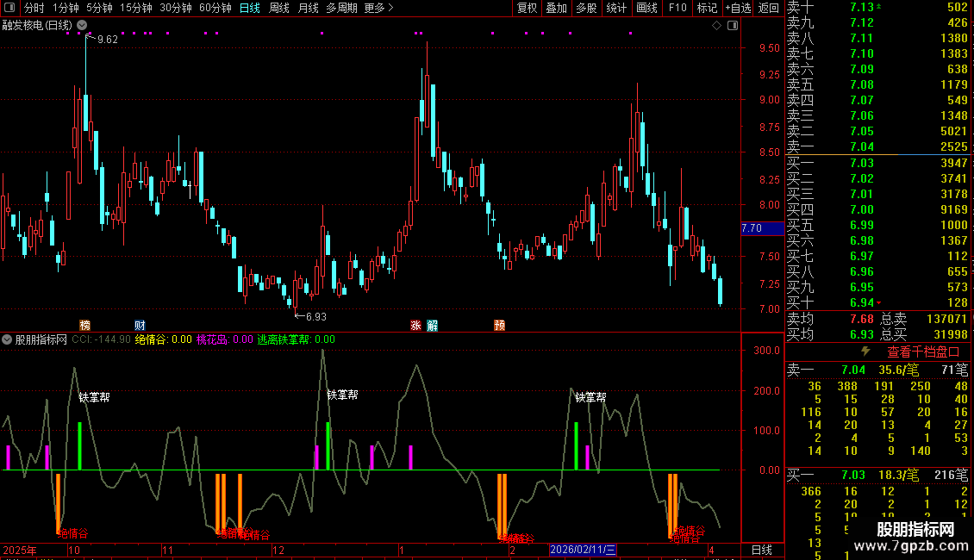Click the diamond icon atop chart

(716, 26)
